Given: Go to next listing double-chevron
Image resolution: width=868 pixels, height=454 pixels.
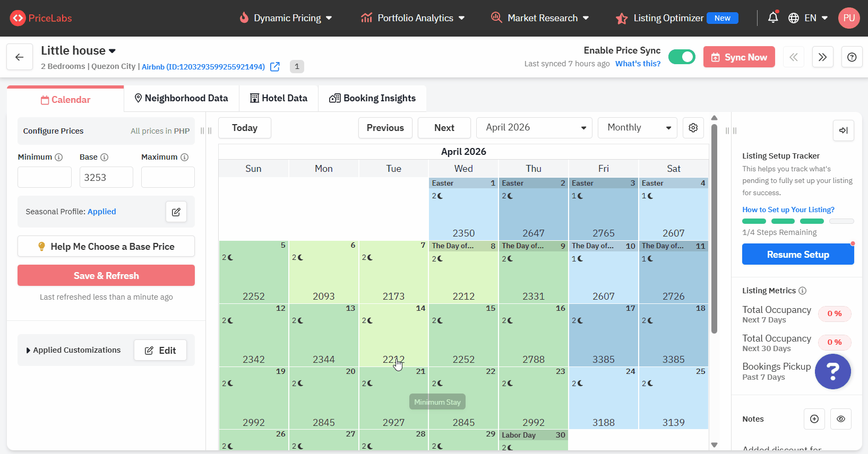Looking at the screenshot, I should 822,57.
